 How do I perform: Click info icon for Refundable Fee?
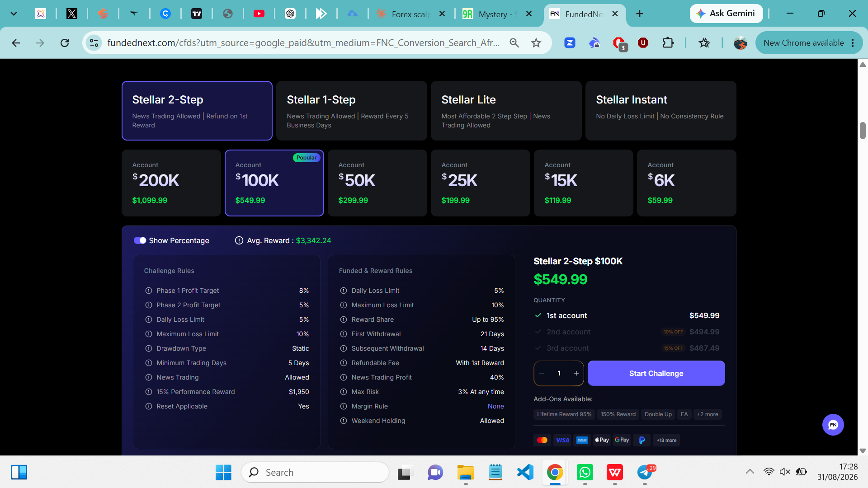(x=344, y=363)
